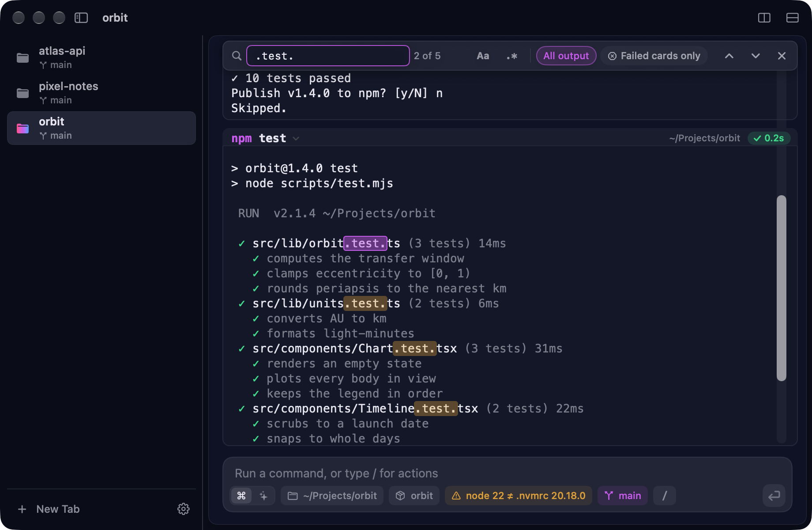Click the src/components/Timeline.test.tsx line

pyautogui.click(x=411, y=409)
